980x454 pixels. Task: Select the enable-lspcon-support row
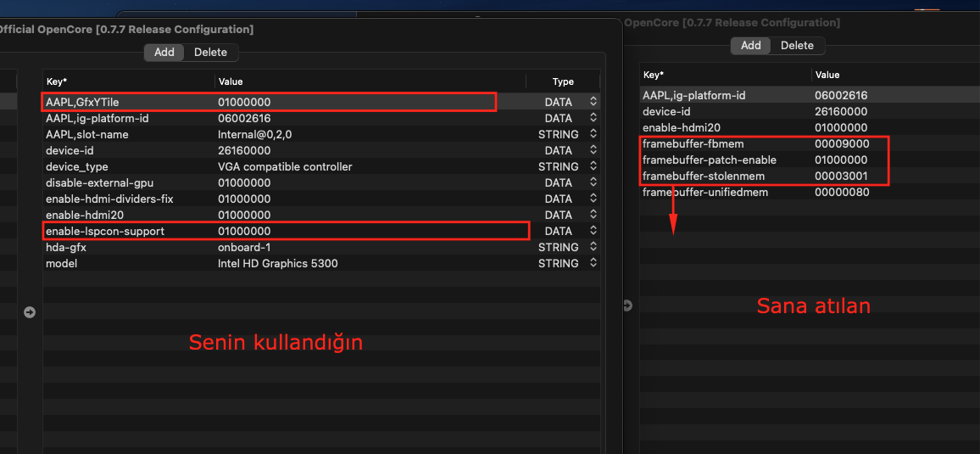point(321,232)
